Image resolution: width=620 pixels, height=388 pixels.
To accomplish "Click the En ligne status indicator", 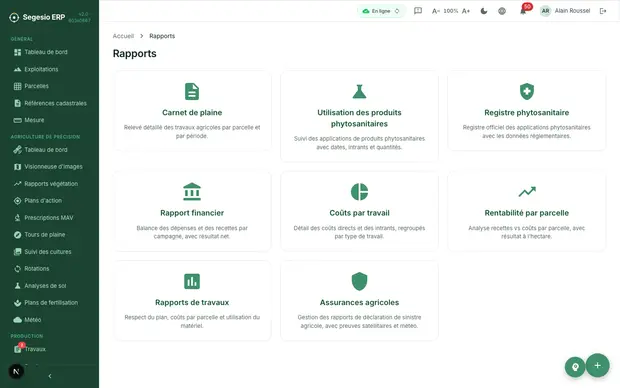I will 381,11.
